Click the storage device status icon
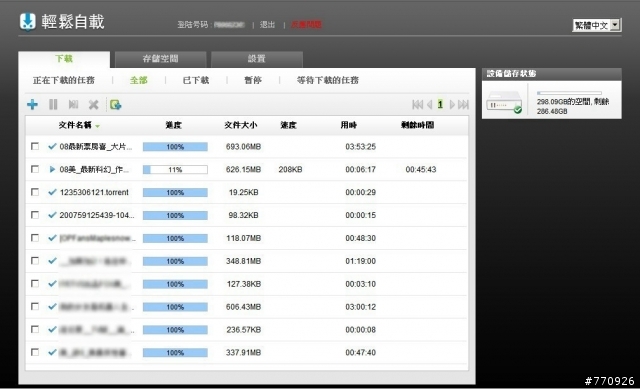Viewport: 640px width, 389px height. point(504,102)
